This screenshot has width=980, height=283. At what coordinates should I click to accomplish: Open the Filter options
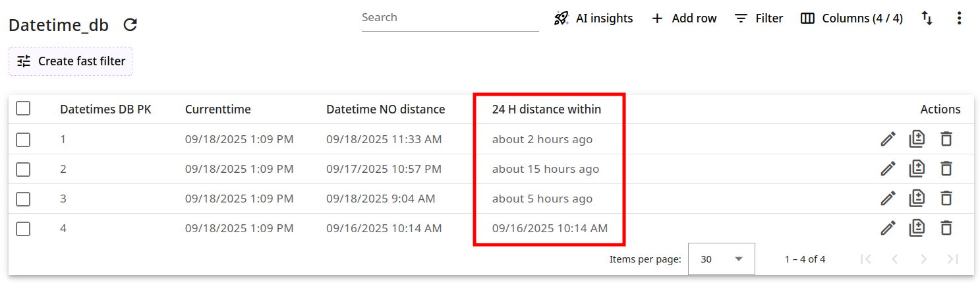click(759, 18)
